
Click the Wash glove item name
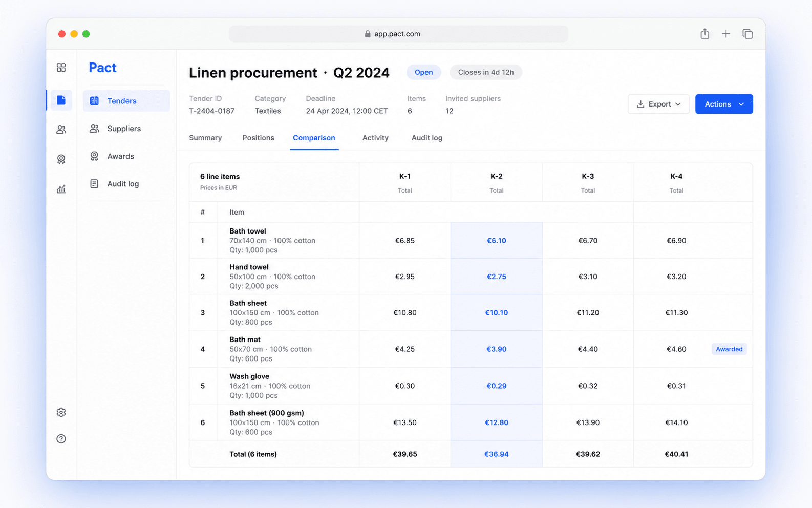(x=249, y=376)
